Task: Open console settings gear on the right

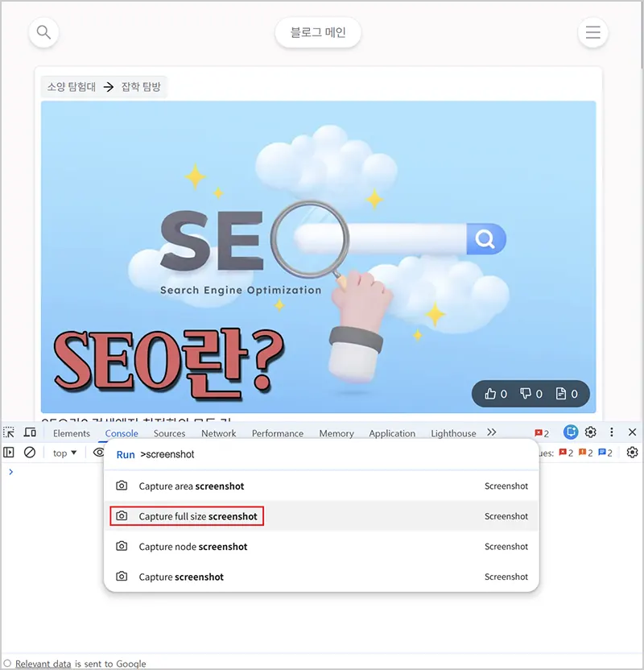Action: [632, 453]
